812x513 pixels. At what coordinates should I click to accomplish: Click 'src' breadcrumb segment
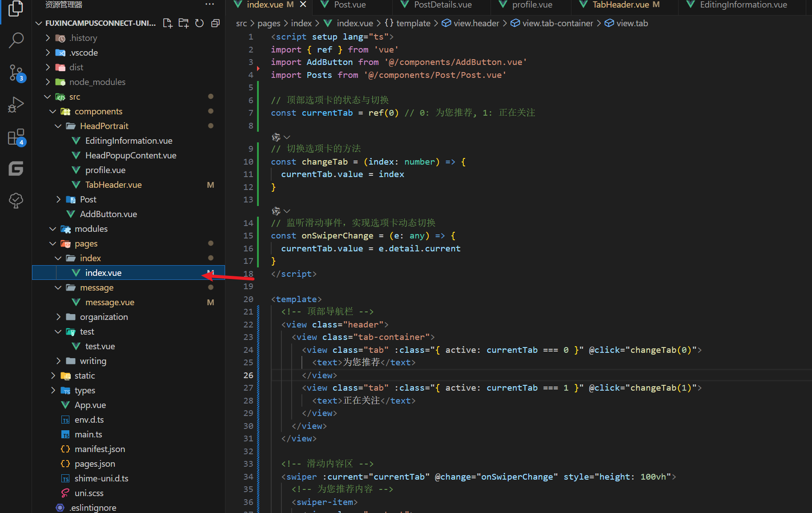coord(241,23)
